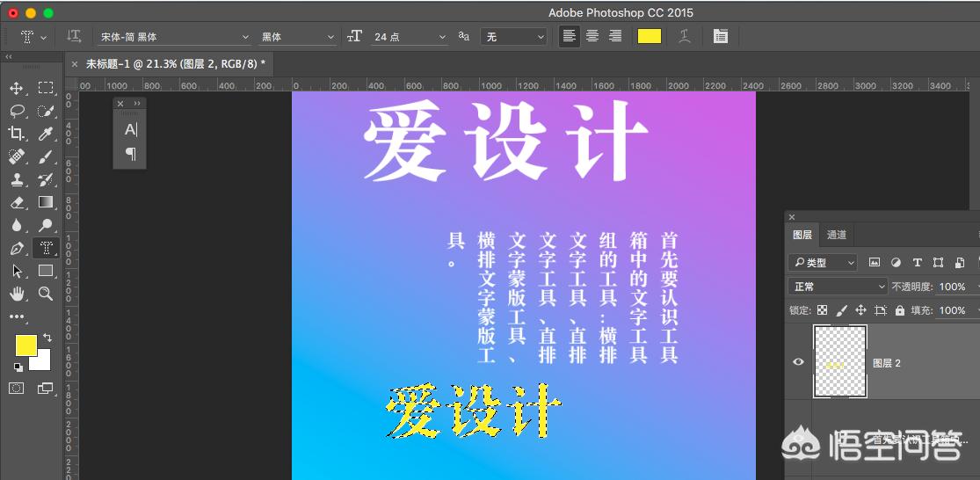Select the Type Mask tool in toolbox
Viewport: 980px width, 480px height.
click(46, 248)
